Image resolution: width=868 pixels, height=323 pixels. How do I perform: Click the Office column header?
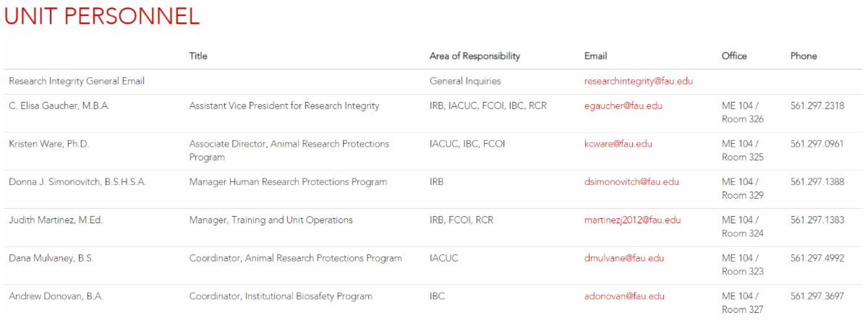pos(734,56)
